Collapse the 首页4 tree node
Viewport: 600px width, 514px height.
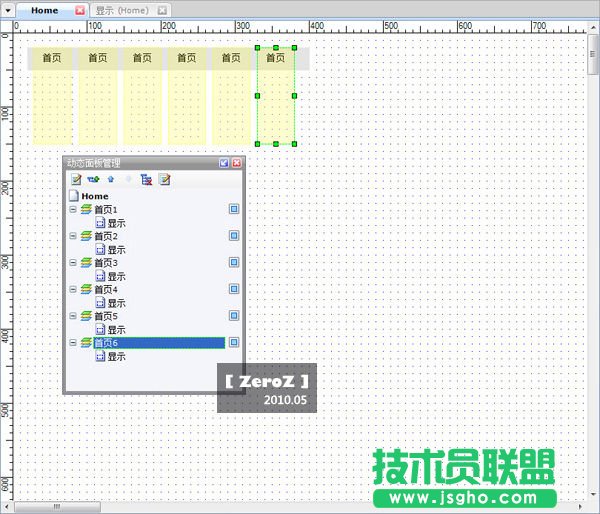pyautogui.click(x=73, y=289)
